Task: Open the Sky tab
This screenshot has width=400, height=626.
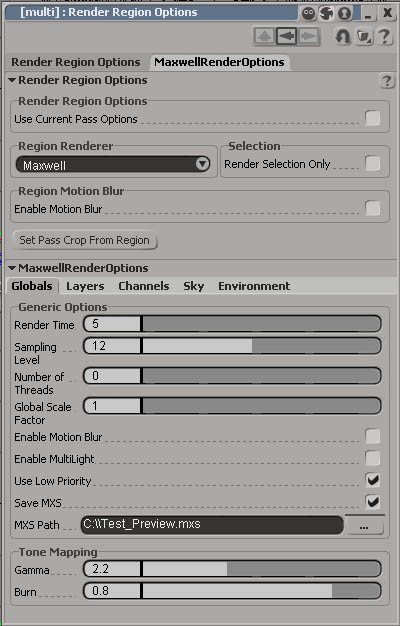Action: [194, 286]
